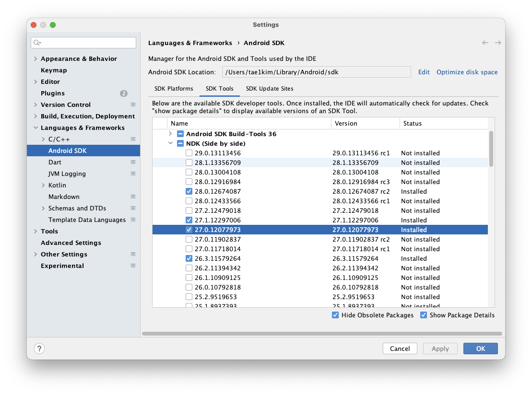The height and width of the screenshot is (395, 532).
Task: Click the Plugins update badge showing 2
Action: pos(123,93)
